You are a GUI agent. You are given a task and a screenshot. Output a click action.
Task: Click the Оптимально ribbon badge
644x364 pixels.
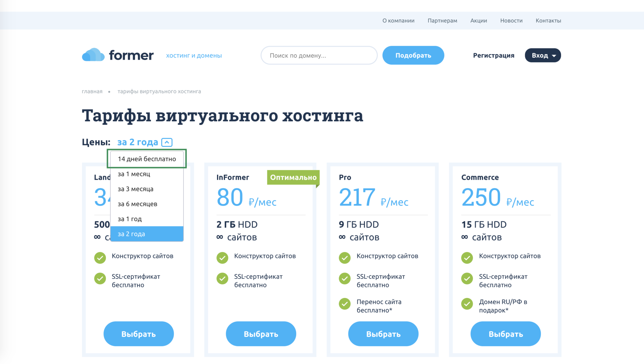(x=293, y=177)
